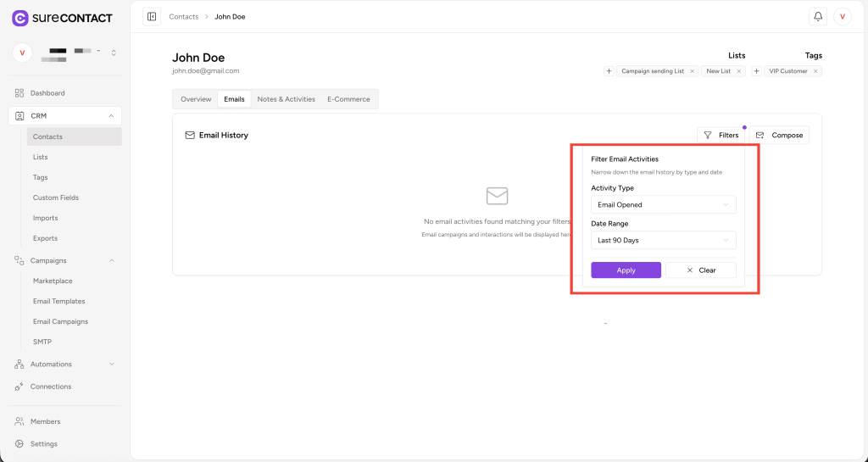Expand the Automations menu
868x462 pixels.
[x=111, y=365]
